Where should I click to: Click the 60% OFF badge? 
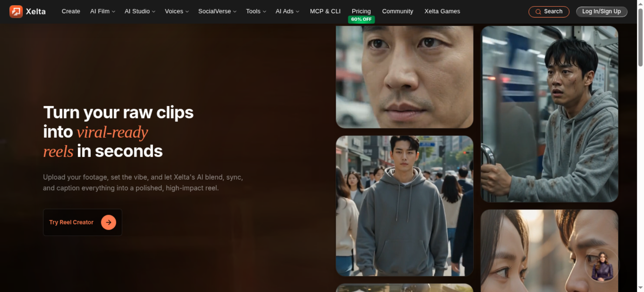point(361,19)
